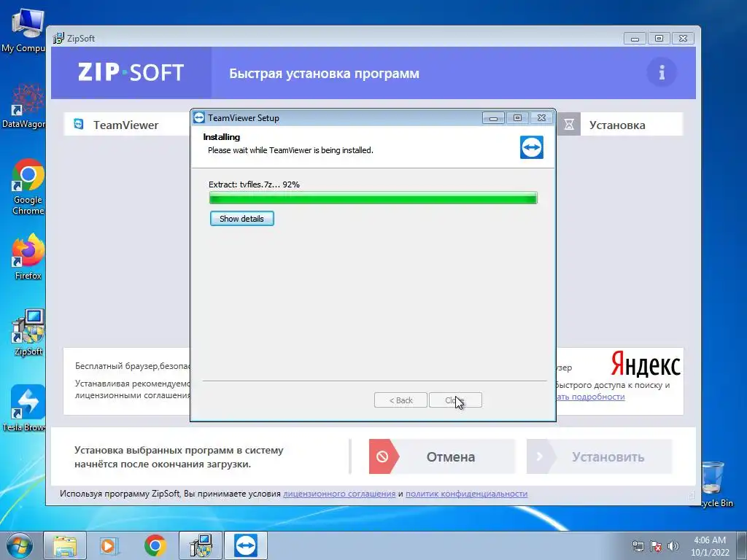Open the политик конфиденциальности link

tap(466, 494)
